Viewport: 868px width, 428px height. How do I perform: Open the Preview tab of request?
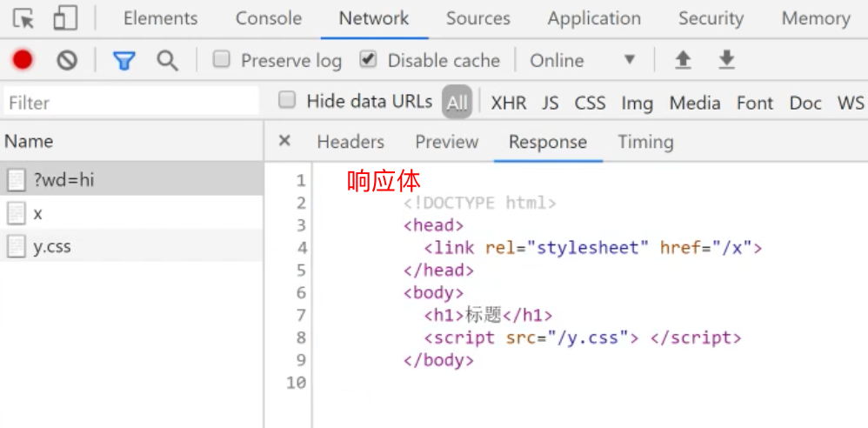(x=447, y=142)
